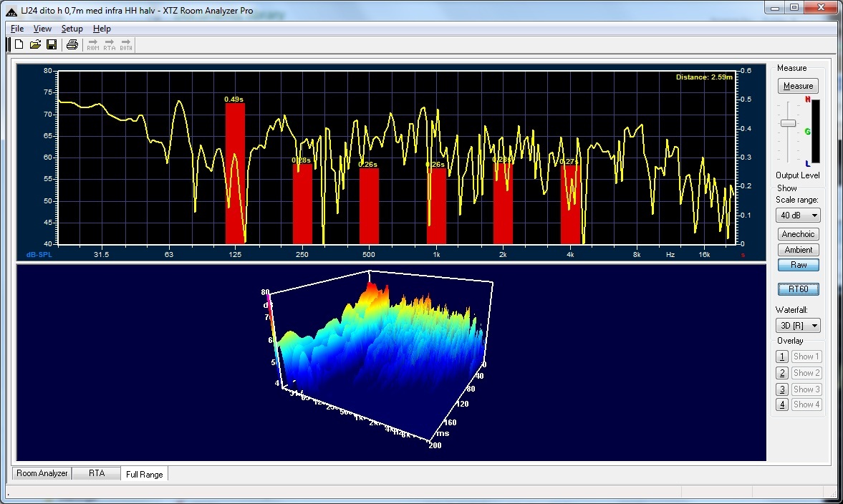Click the RTA transfer toolbar icon
Screen dimensions: 843x504
pos(110,44)
